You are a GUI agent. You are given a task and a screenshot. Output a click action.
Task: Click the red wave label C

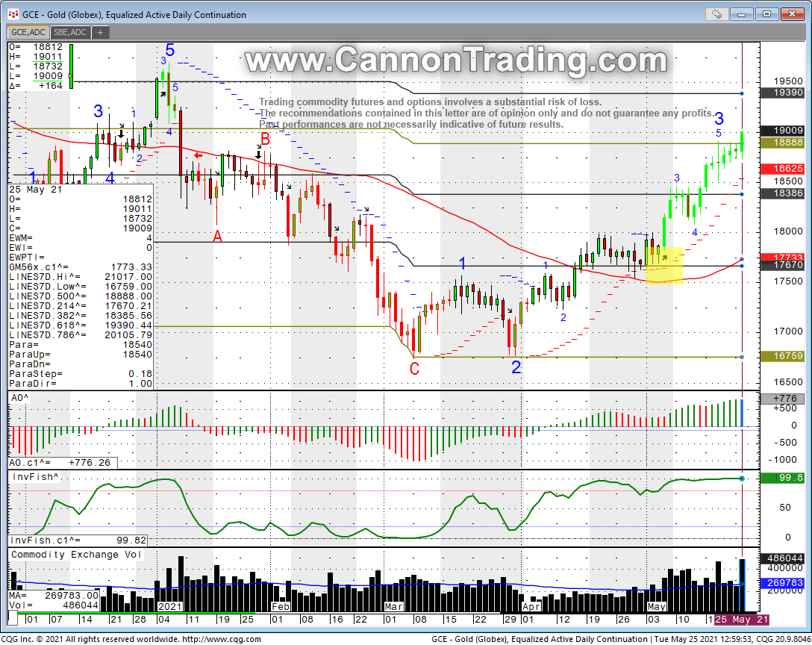tap(414, 368)
